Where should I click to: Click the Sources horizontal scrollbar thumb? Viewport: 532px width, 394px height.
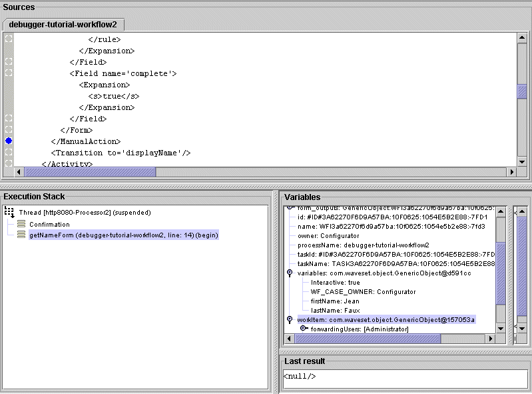coord(90,172)
